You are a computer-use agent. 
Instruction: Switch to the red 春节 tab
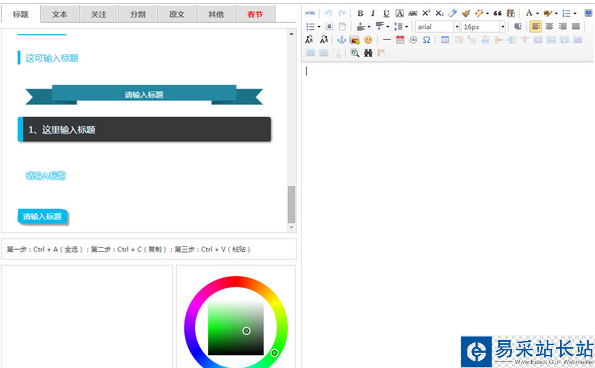coord(255,14)
